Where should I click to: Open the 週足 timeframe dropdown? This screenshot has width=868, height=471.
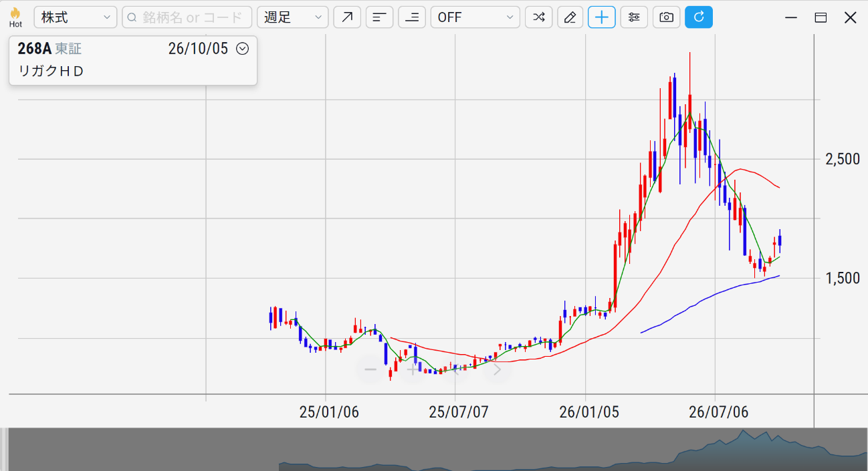point(293,17)
